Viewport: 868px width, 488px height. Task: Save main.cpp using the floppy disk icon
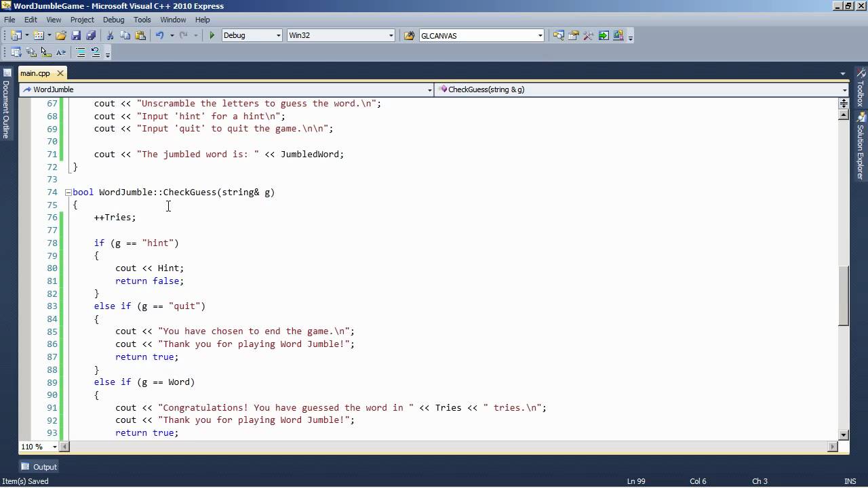click(76, 35)
